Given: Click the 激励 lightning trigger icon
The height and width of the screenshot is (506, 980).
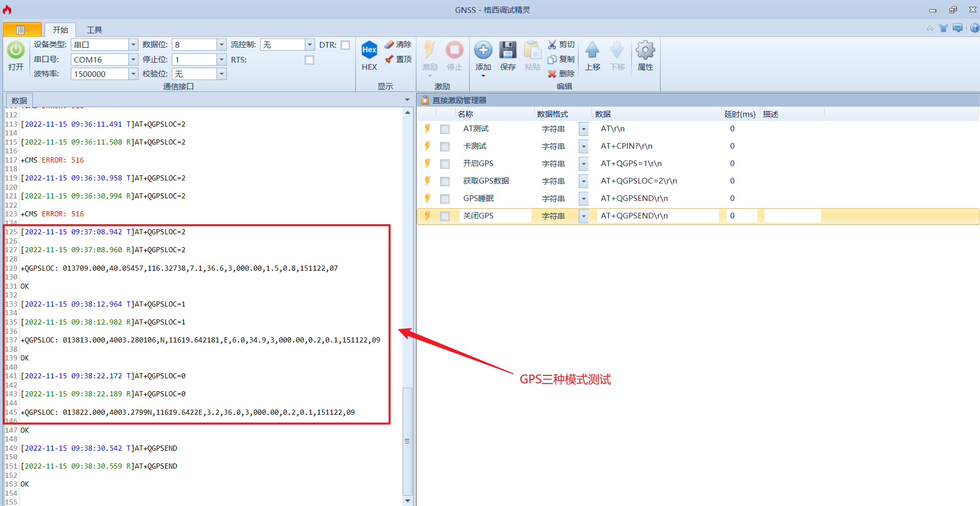Looking at the screenshot, I should pyautogui.click(x=429, y=50).
